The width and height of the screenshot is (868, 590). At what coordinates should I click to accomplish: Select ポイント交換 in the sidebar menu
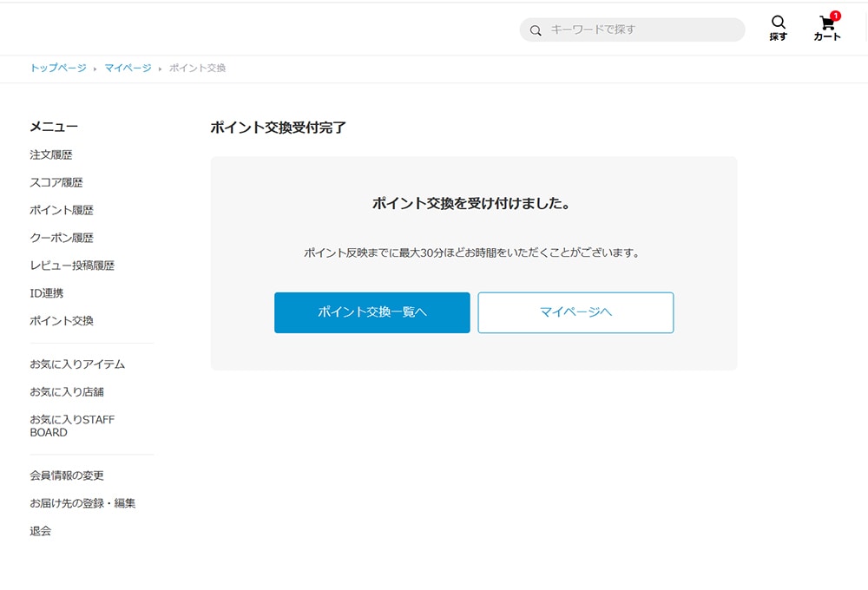pos(62,321)
